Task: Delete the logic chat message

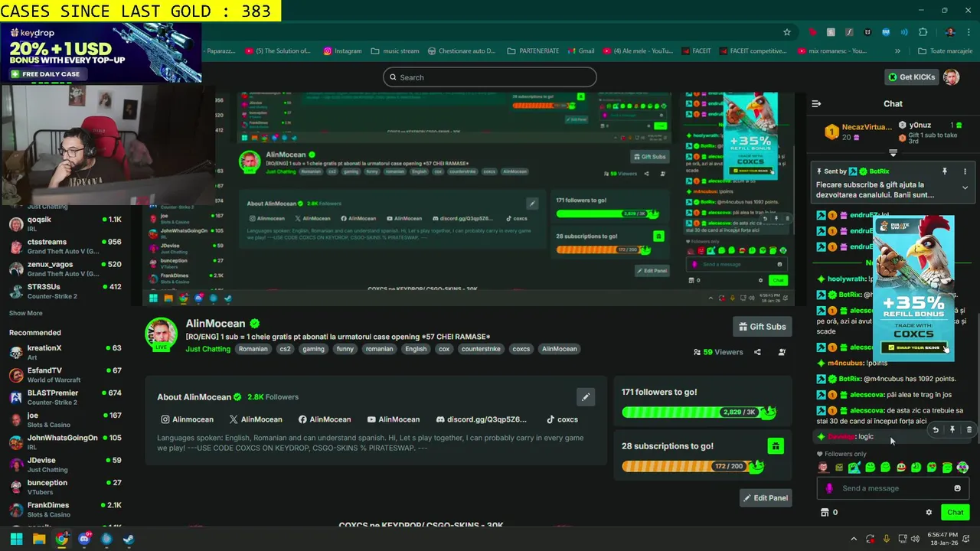Action: click(969, 430)
